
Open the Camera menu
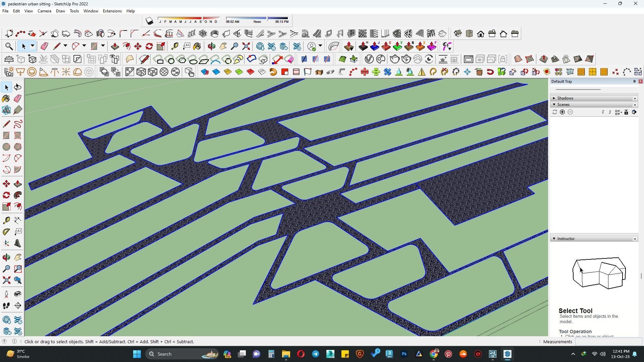44,11
